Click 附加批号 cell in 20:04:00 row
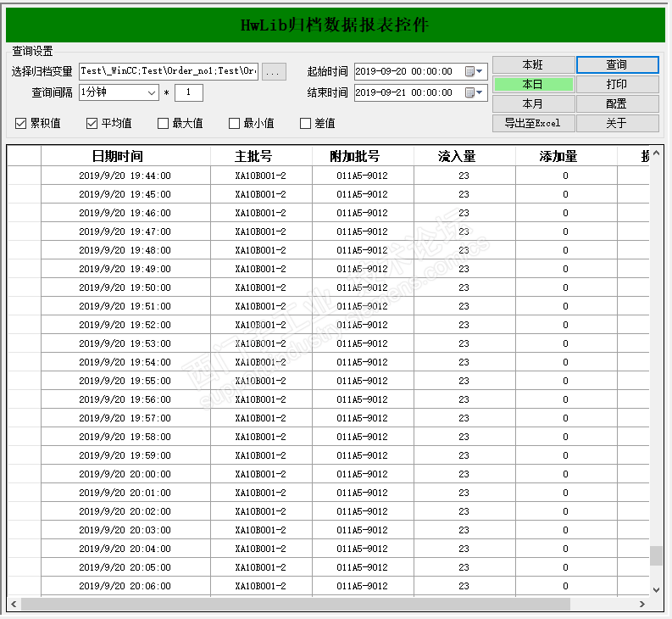The width and height of the screenshot is (672, 619). pos(363,549)
